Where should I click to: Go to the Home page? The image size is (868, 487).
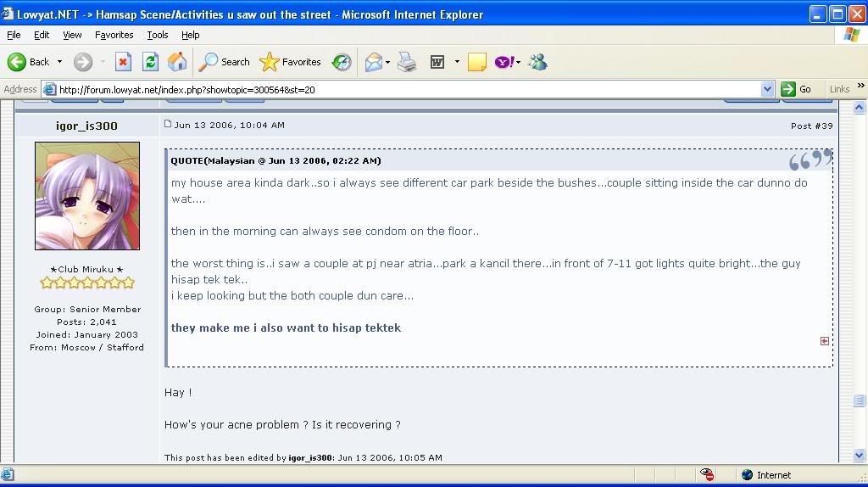pyautogui.click(x=177, y=62)
